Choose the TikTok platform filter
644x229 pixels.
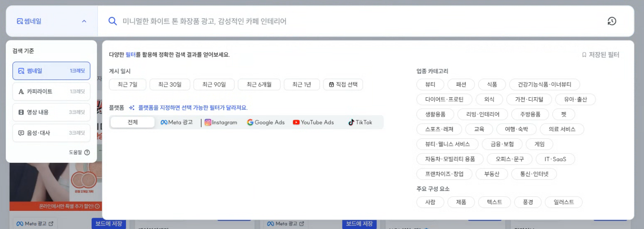pyautogui.click(x=360, y=122)
